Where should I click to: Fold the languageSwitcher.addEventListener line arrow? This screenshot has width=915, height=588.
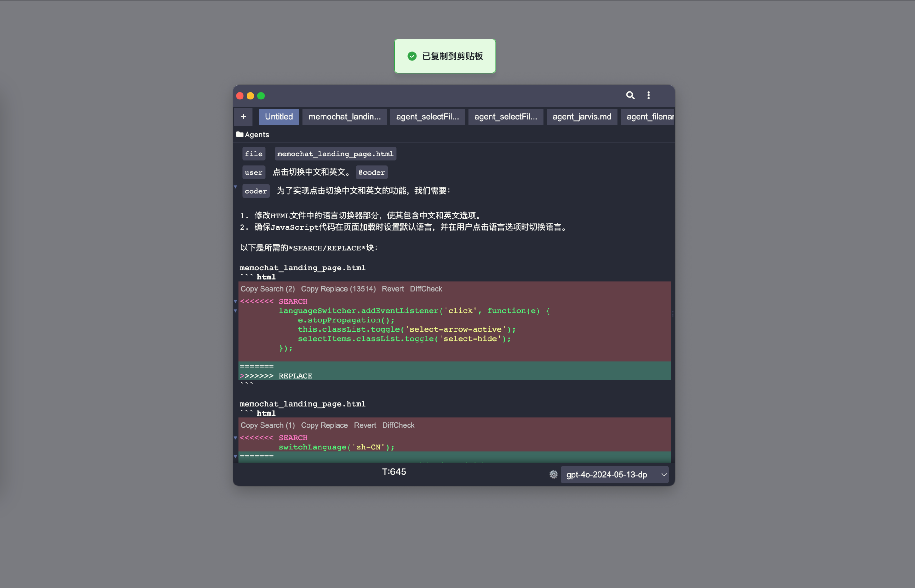click(235, 311)
